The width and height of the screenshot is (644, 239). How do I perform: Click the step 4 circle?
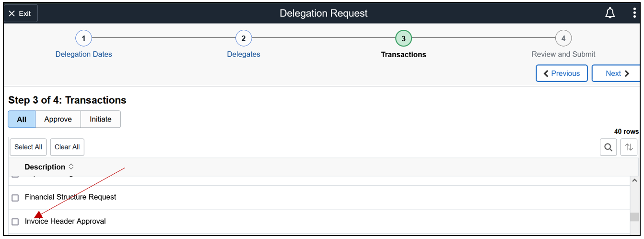point(563,38)
